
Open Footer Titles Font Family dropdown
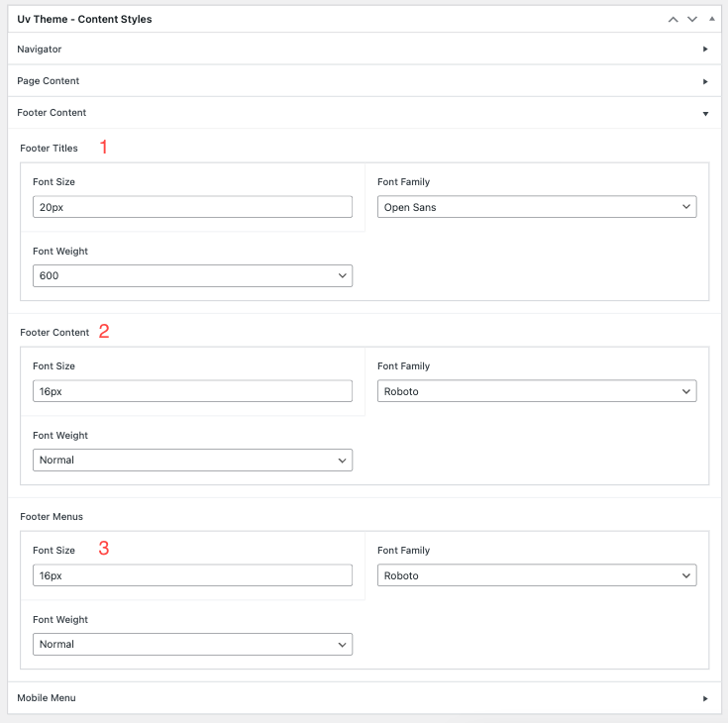pos(536,207)
